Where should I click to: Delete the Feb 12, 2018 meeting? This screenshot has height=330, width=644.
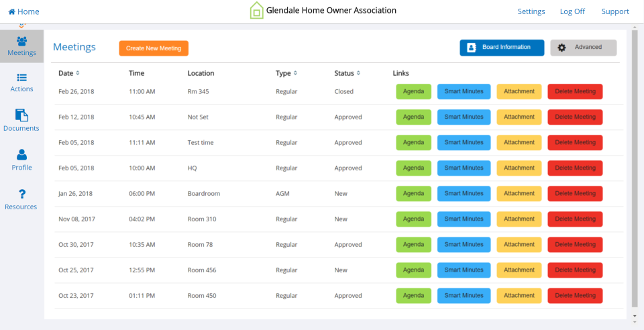[x=575, y=117]
